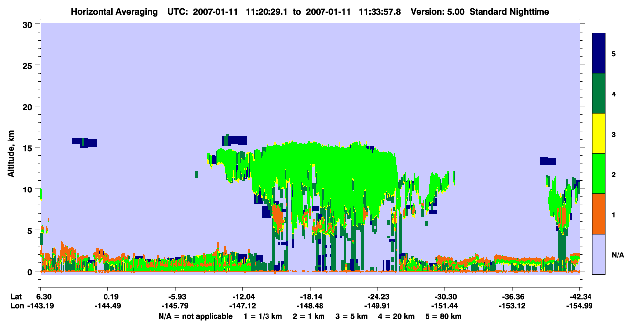Click the 'N/A = not applicable' legend note
The height and width of the screenshot is (330, 644).
(x=195, y=316)
